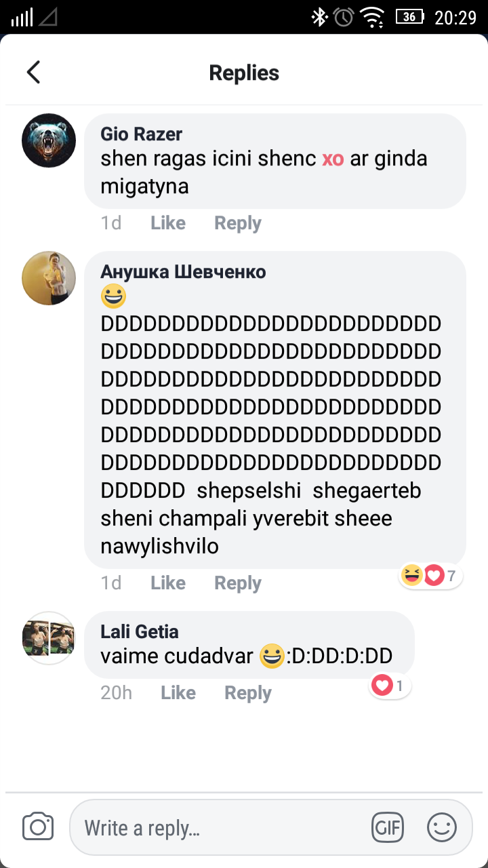
Task: Open camera to attach a photo
Action: pos(38,827)
